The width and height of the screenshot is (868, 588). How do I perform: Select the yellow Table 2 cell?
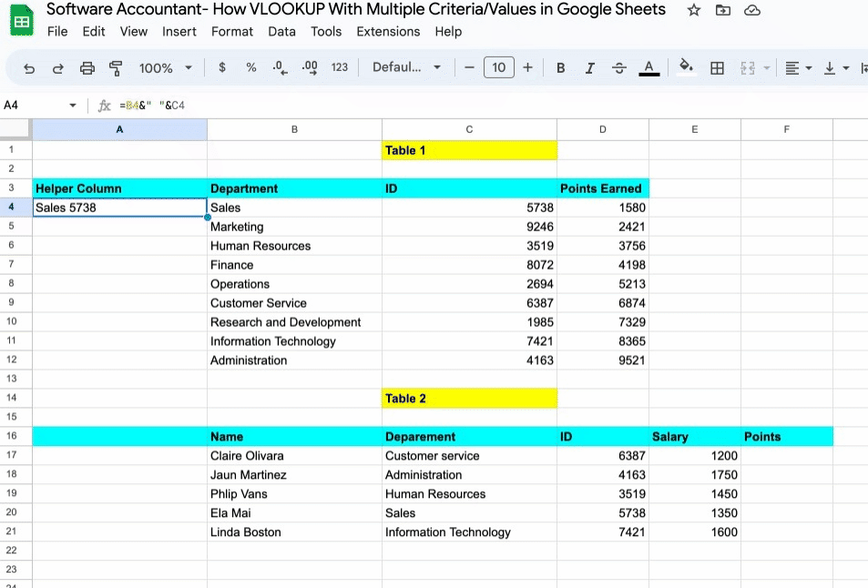469,399
